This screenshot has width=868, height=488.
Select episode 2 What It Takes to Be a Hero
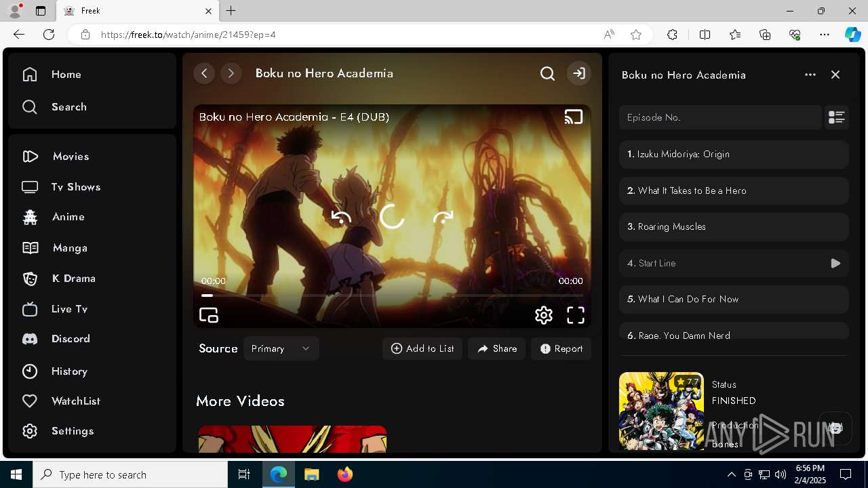click(x=734, y=191)
